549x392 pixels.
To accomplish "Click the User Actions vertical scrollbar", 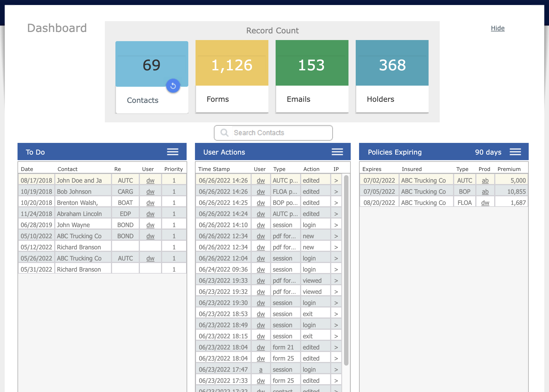I will coord(346,270).
